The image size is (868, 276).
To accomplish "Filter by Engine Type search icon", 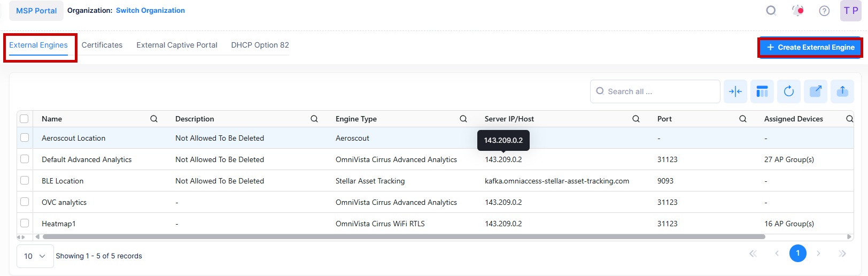I will point(463,119).
